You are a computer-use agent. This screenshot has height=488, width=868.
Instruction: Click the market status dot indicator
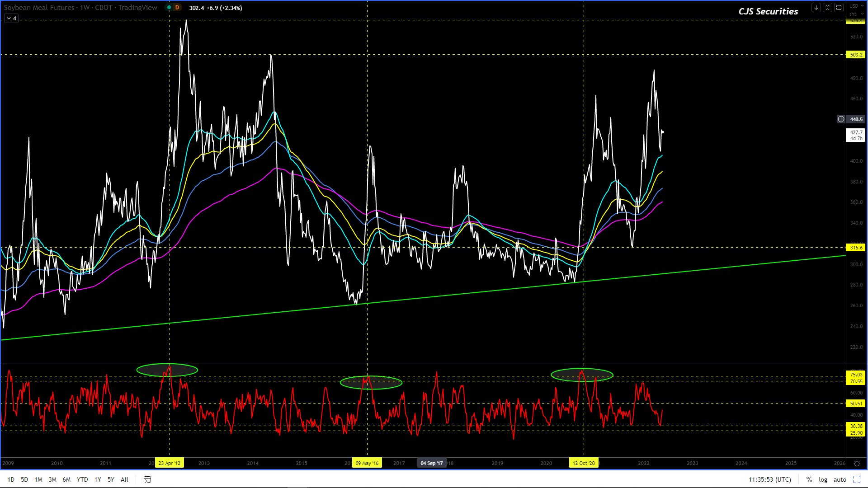click(x=169, y=8)
